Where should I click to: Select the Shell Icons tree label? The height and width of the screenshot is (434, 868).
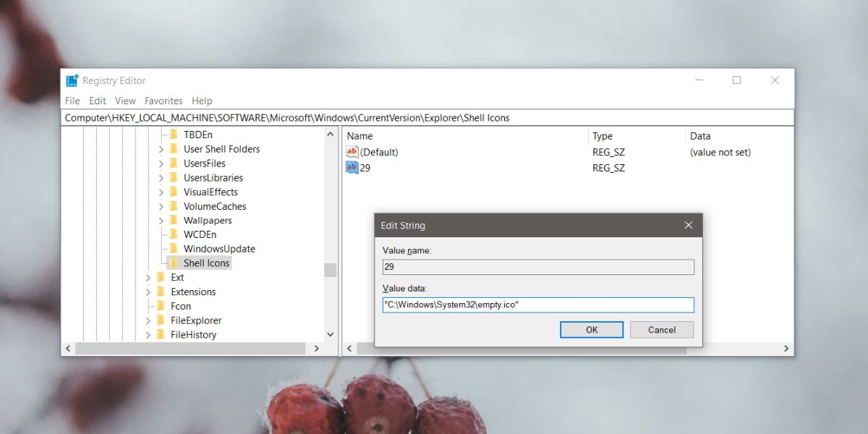[206, 263]
